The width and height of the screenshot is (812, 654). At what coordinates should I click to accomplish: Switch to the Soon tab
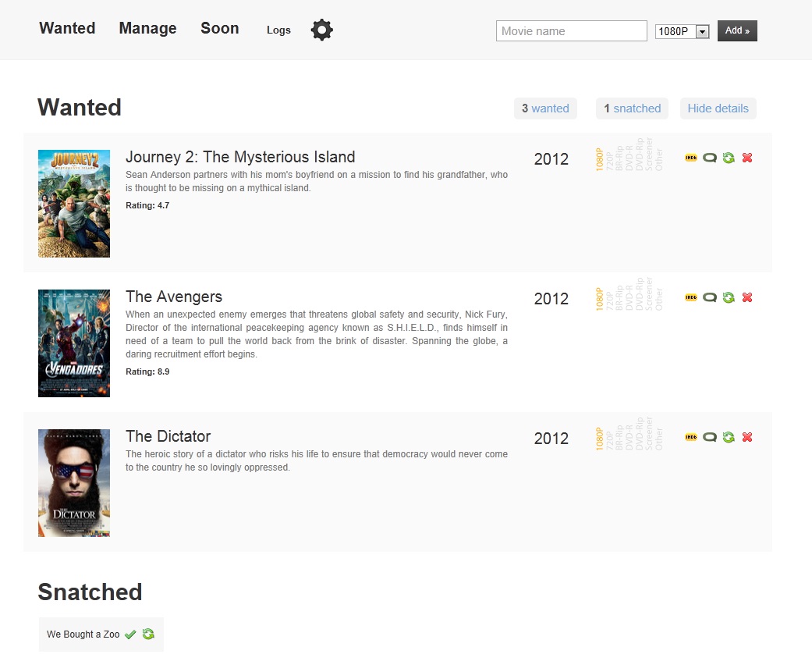219,28
